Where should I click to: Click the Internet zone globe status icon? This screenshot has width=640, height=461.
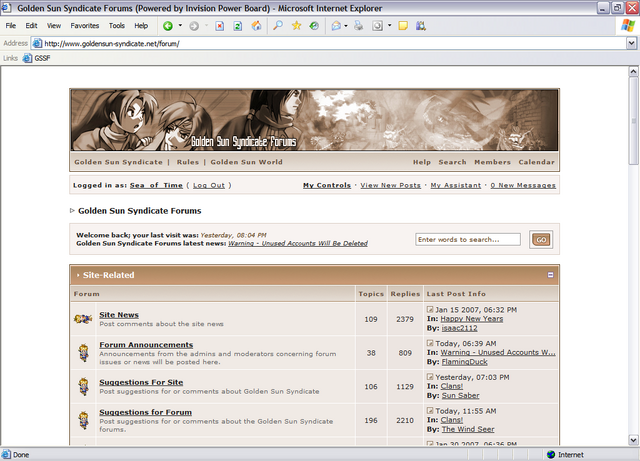551,454
